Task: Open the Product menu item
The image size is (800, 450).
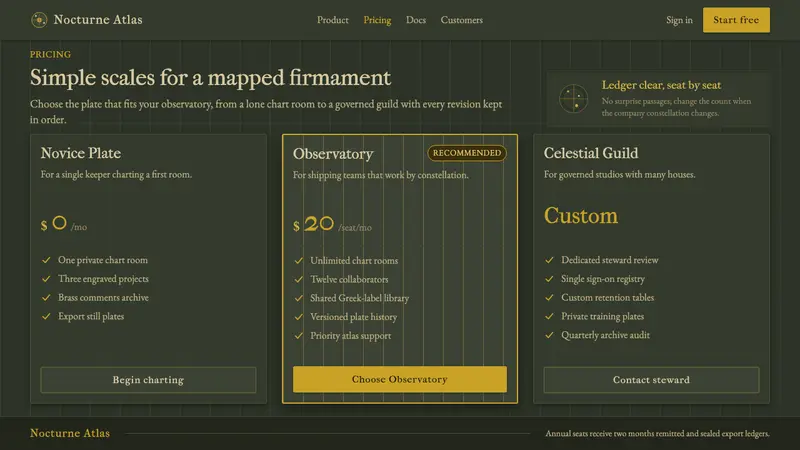Action: pyautogui.click(x=333, y=20)
